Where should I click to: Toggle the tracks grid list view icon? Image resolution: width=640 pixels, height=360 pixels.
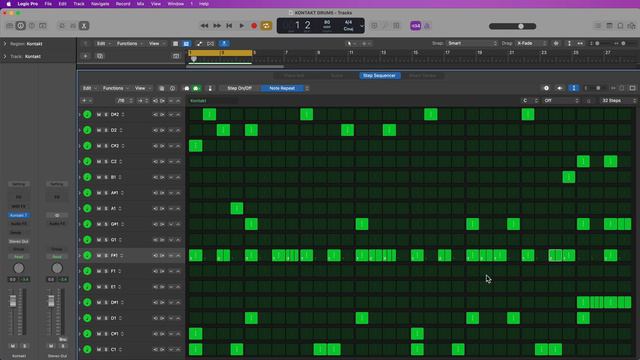tap(176, 44)
